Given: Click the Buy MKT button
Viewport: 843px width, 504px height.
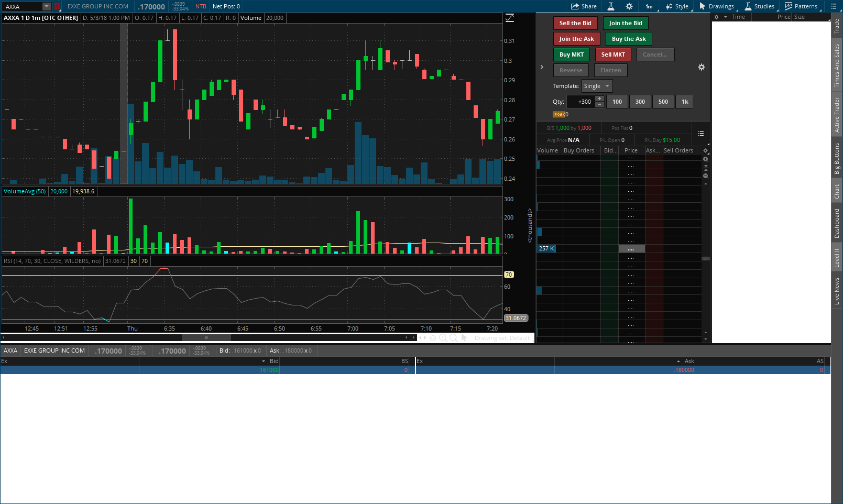Looking at the screenshot, I should [x=572, y=54].
